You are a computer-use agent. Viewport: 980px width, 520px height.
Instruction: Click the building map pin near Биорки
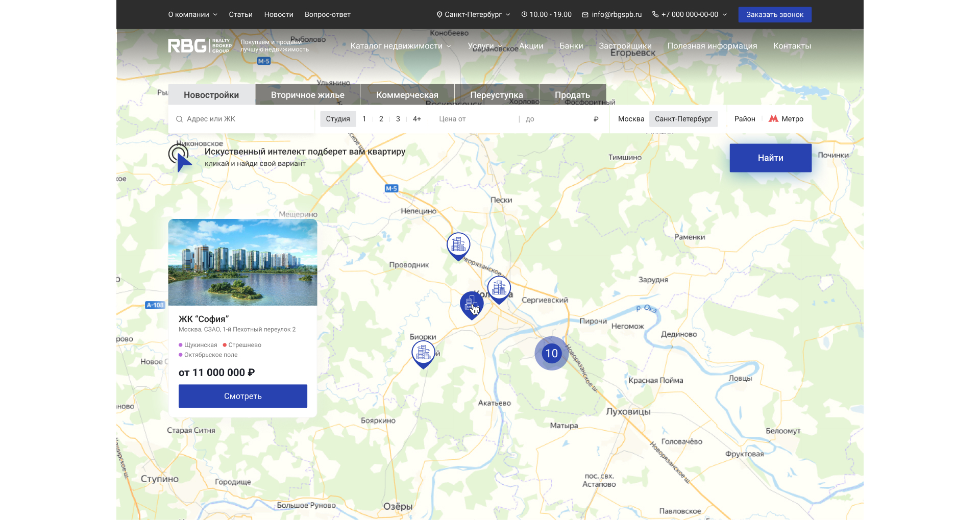click(x=423, y=353)
